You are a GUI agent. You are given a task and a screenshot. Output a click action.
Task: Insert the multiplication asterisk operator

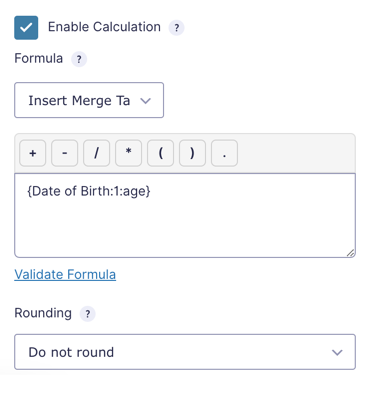pyautogui.click(x=128, y=153)
